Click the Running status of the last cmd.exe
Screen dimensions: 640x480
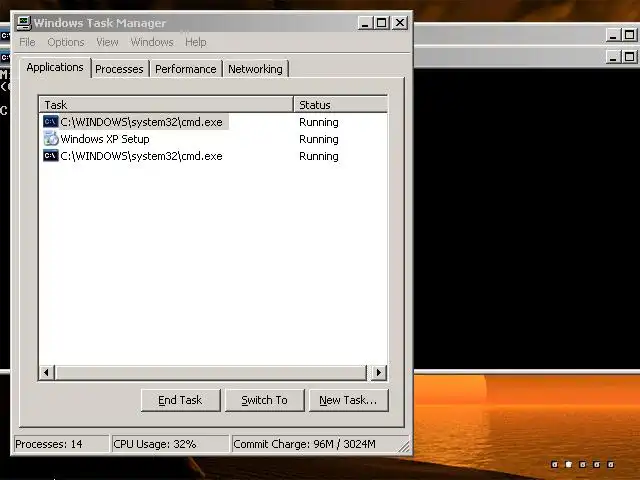point(319,156)
